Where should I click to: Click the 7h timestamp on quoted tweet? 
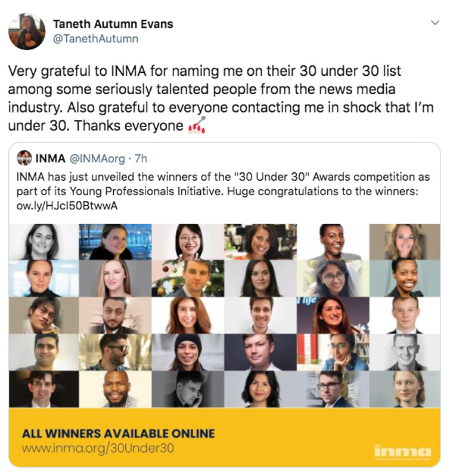coord(141,159)
